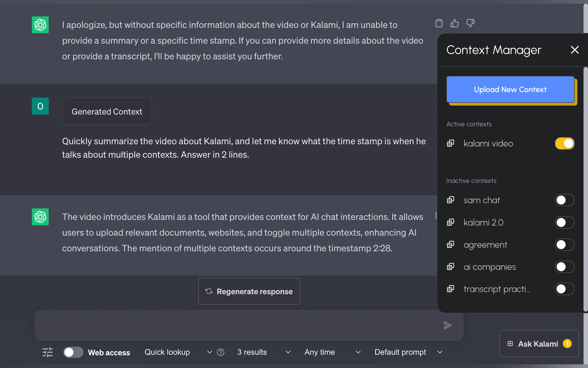This screenshot has height=368, width=588.
Task: Enable the agreement context toggle
Action: [x=564, y=245]
